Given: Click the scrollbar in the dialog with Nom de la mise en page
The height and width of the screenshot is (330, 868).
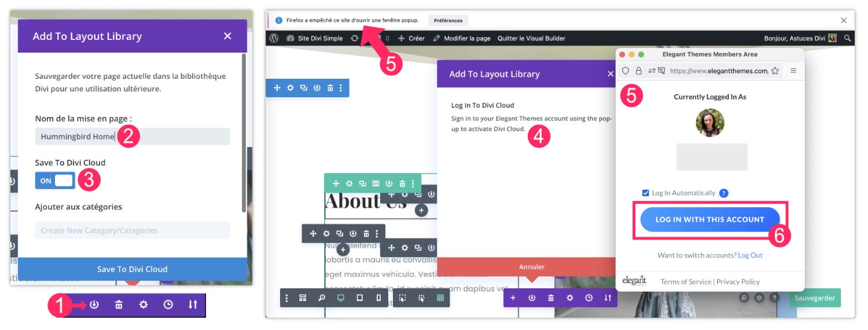Looking at the screenshot, I should point(244,133).
